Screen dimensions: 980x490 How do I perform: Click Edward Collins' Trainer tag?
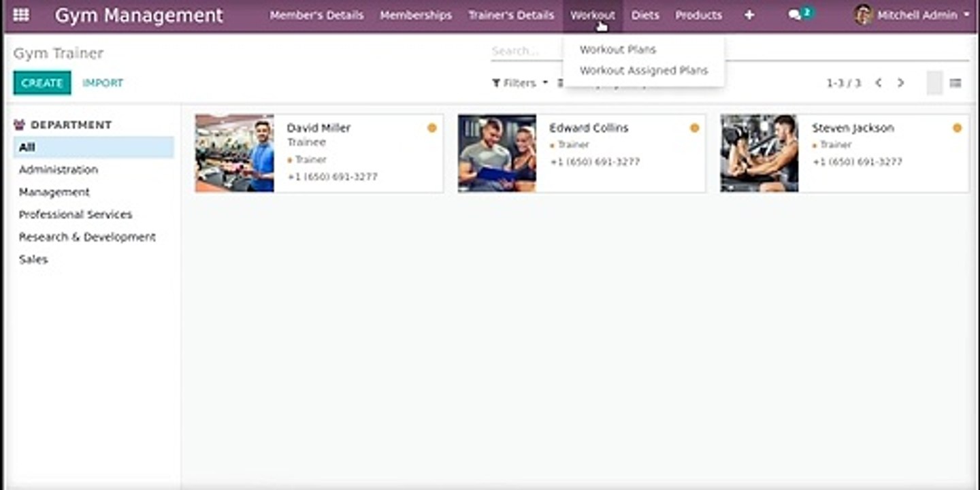[570, 145]
